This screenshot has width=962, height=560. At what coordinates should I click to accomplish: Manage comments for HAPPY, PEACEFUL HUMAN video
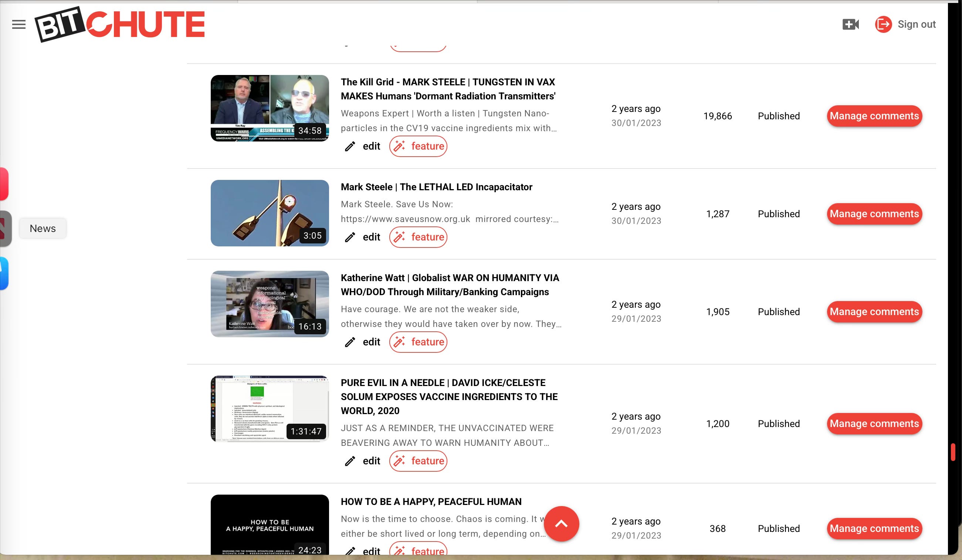pyautogui.click(x=874, y=529)
